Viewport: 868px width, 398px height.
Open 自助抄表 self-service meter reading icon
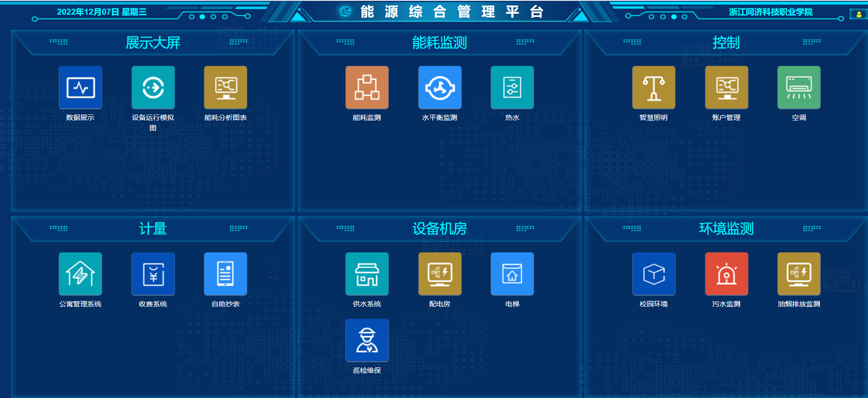pyautogui.click(x=225, y=274)
